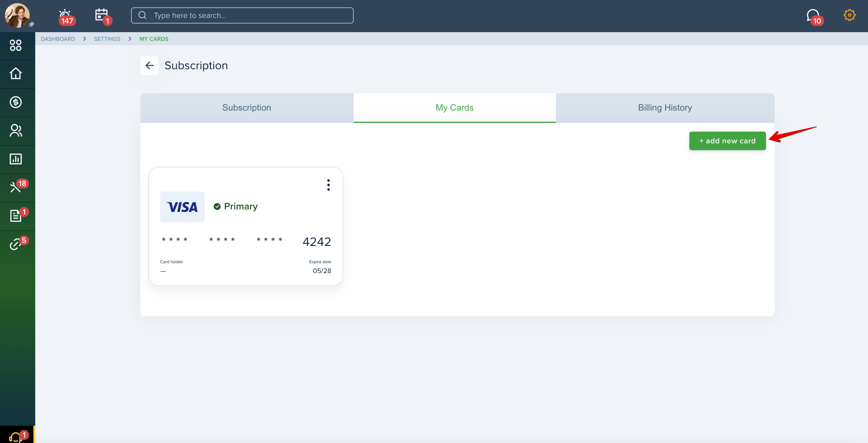
Task: Click the MY CARDS breadcrumb
Action: point(154,39)
